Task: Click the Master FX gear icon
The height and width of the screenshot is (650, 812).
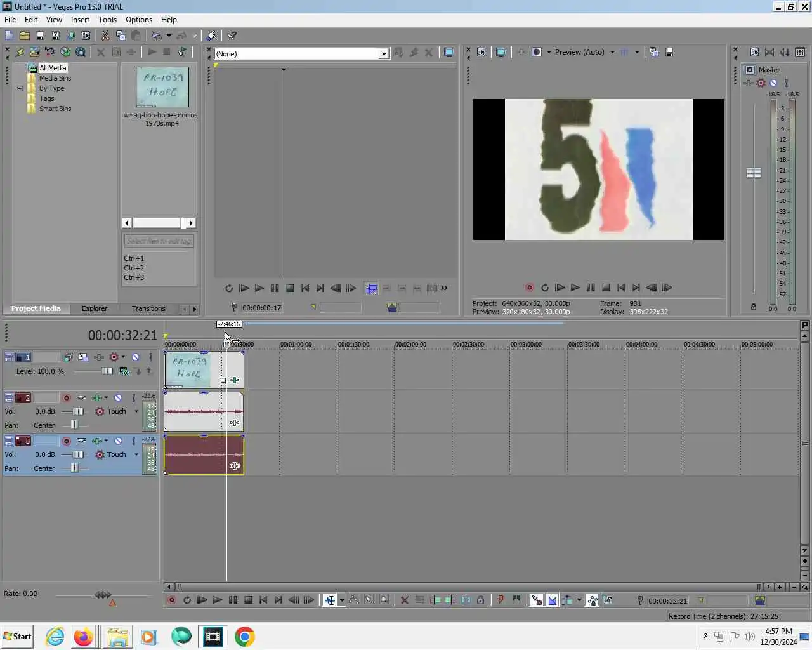Action: click(761, 83)
